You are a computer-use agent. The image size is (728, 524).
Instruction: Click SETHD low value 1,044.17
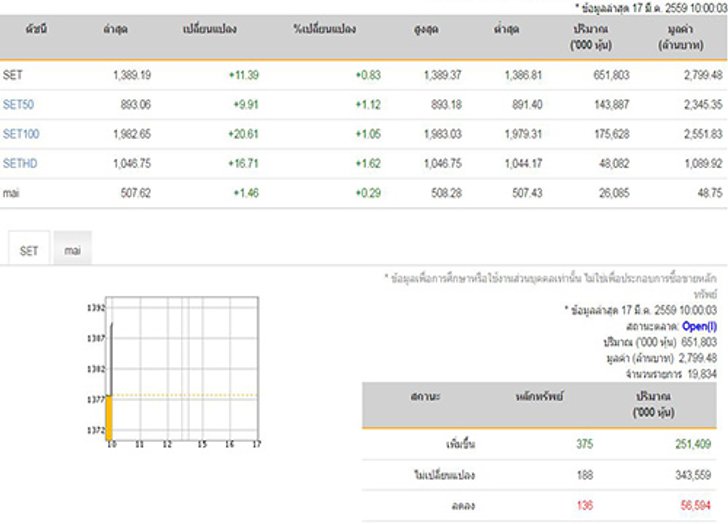click(x=523, y=163)
